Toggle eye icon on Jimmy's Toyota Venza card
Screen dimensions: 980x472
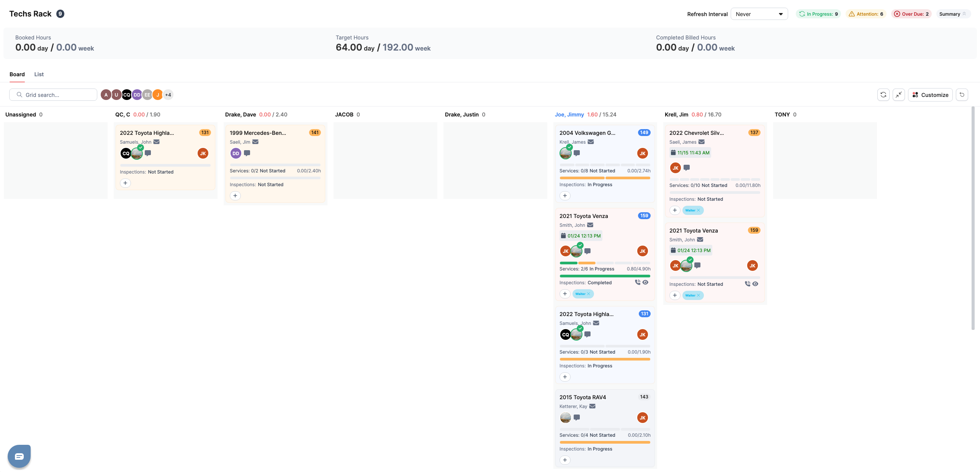click(x=645, y=282)
